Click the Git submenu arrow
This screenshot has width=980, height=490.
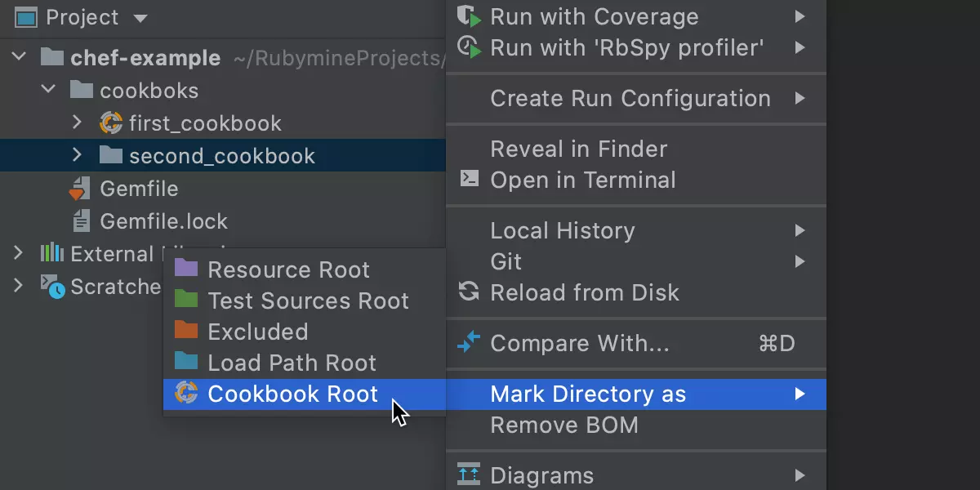click(800, 261)
